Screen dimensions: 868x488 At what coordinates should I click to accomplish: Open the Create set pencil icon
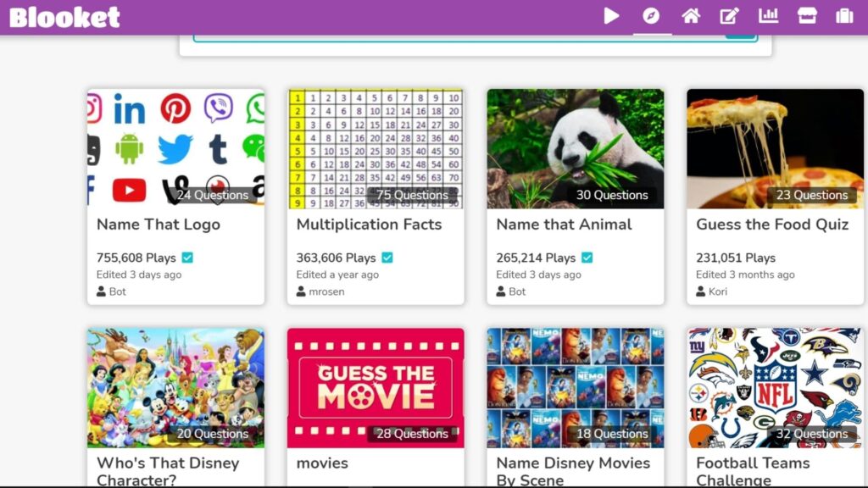[730, 16]
